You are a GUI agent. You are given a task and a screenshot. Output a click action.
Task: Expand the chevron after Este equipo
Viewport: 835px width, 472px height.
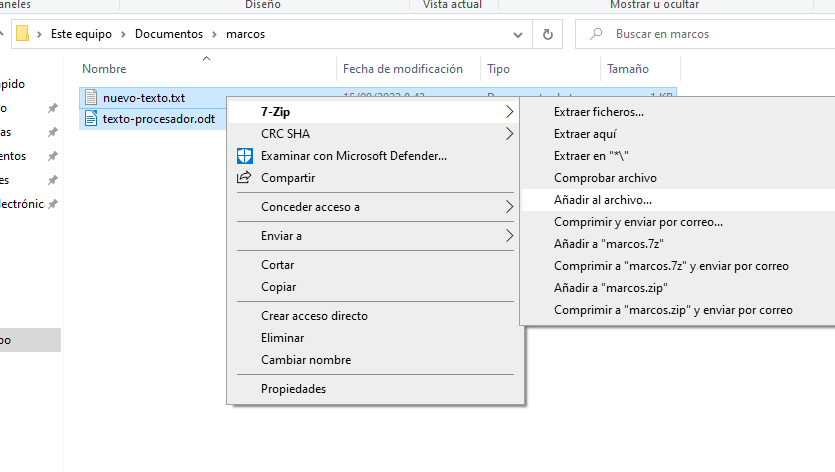pos(124,34)
